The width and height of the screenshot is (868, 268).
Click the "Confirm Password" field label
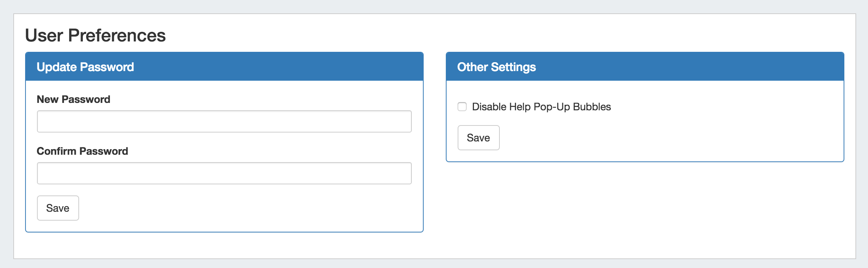(82, 151)
